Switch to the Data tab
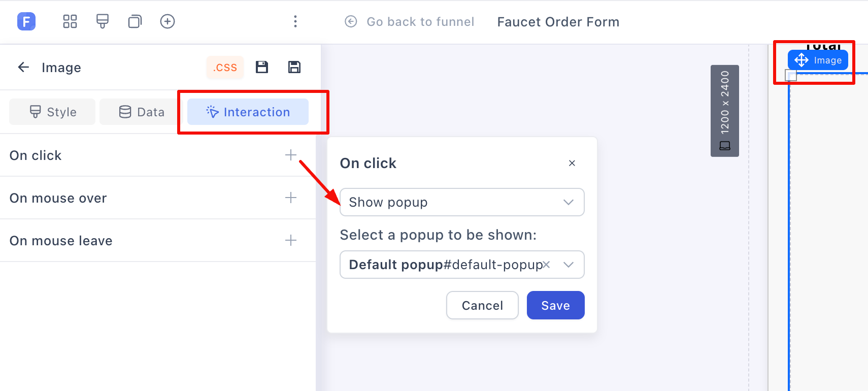Image resolution: width=868 pixels, height=391 pixels. (x=141, y=112)
